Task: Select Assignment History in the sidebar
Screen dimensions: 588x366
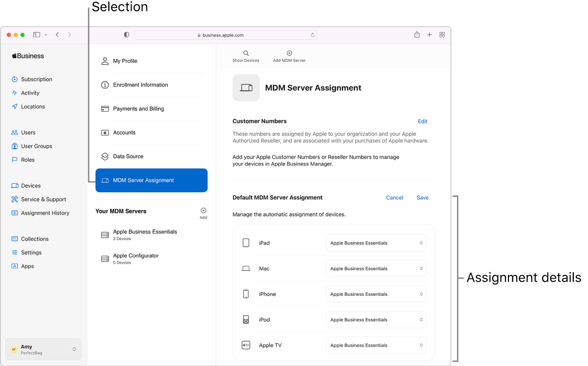Action: [45, 213]
